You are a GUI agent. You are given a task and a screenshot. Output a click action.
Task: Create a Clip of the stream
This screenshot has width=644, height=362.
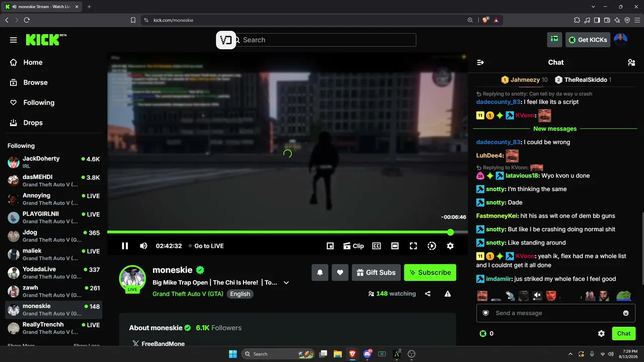point(353,246)
